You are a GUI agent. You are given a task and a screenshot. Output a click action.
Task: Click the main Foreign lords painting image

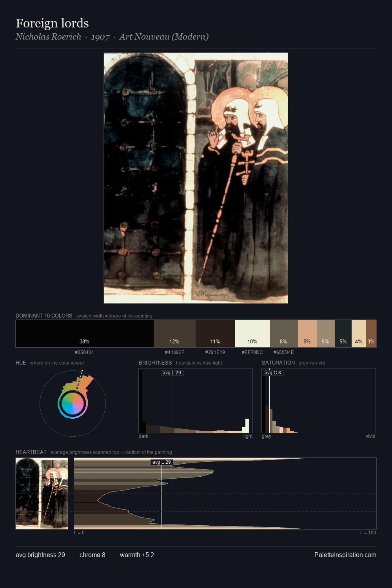pyautogui.click(x=196, y=178)
